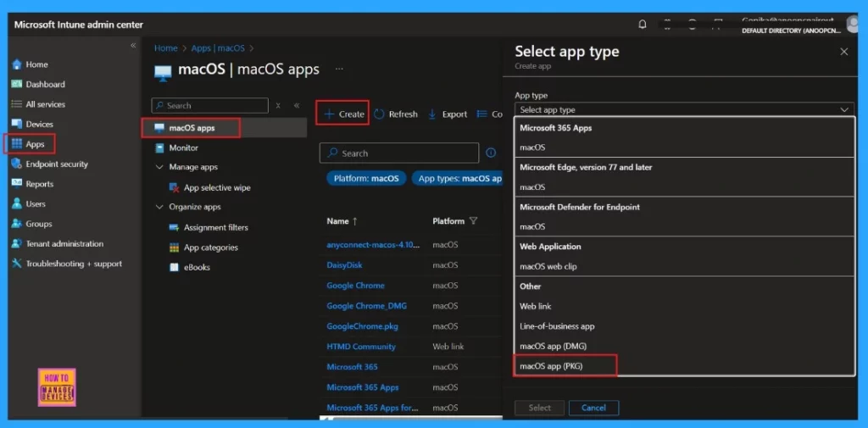The width and height of the screenshot is (868, 428).
Task: Click the Cancel button
Action: tap(593, 408)
